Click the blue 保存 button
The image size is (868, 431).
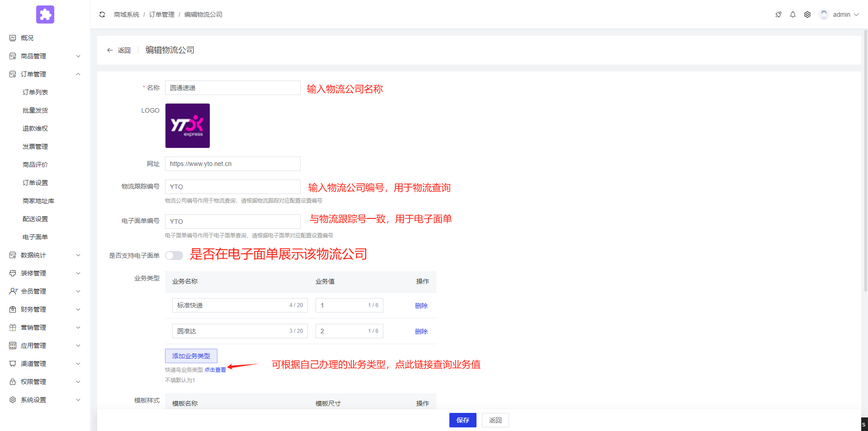pos(462,420)
